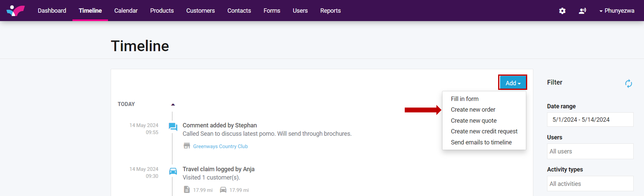Image resolution: width=644 pixels, height=196 pixels.
Task: Click the document icon beside the first 17.99 mi
Action: (187, 190)
